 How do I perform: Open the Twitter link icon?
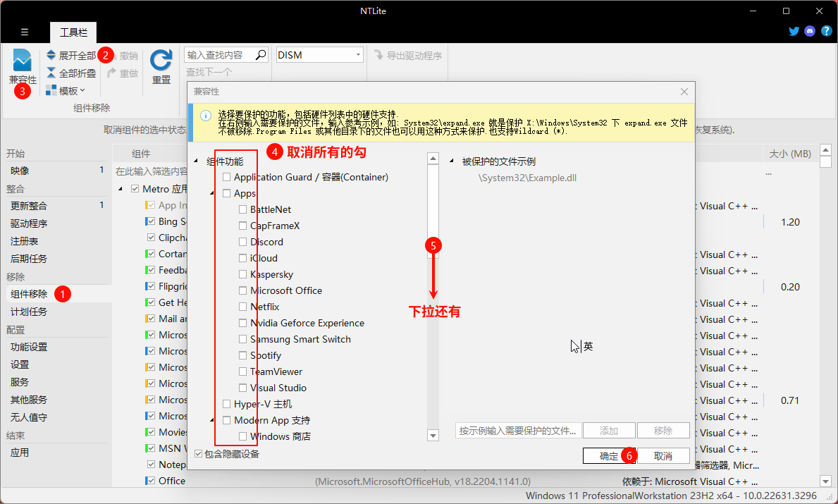tap(794, 31)
